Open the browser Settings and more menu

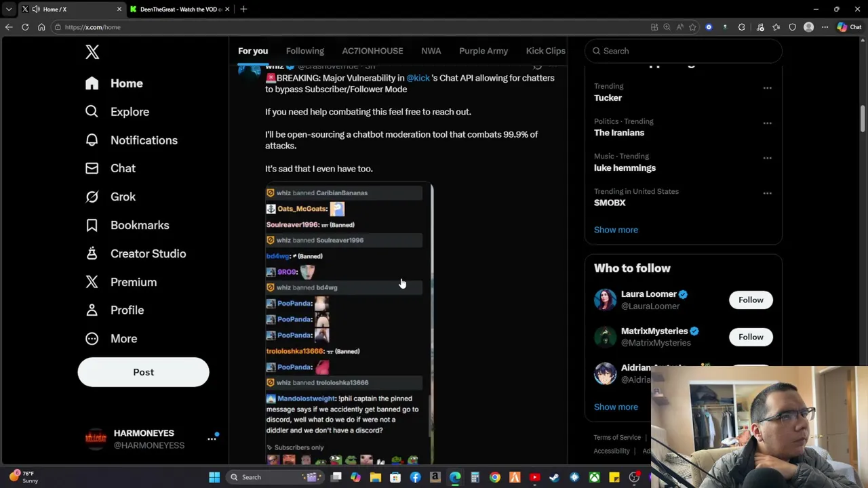click(825, 27)
